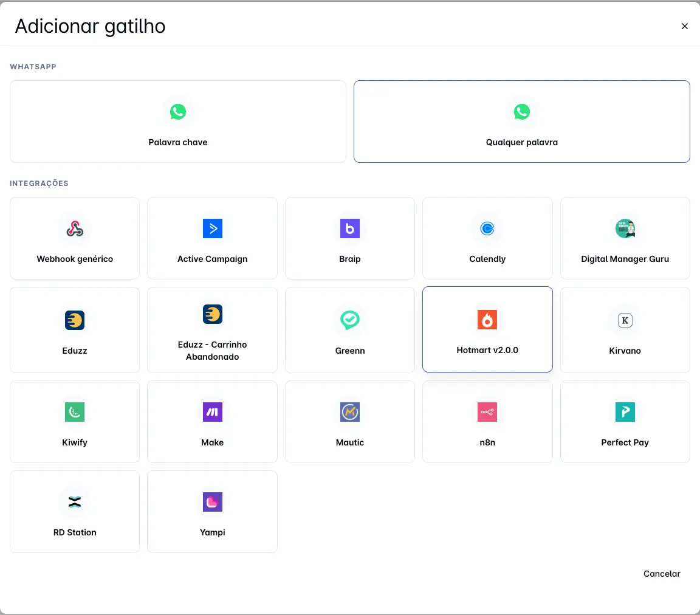Choose the Perfect Pay icon
The image size is (700, 615).
click(625, 412)
